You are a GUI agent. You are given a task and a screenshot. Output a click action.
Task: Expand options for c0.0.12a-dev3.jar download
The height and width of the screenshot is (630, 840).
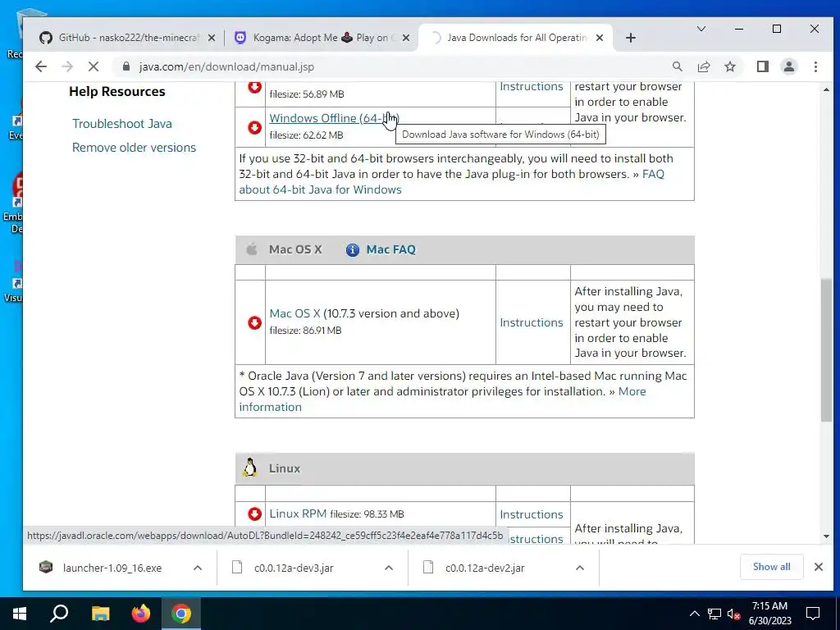pyautogui.click(x=389, y=568)
